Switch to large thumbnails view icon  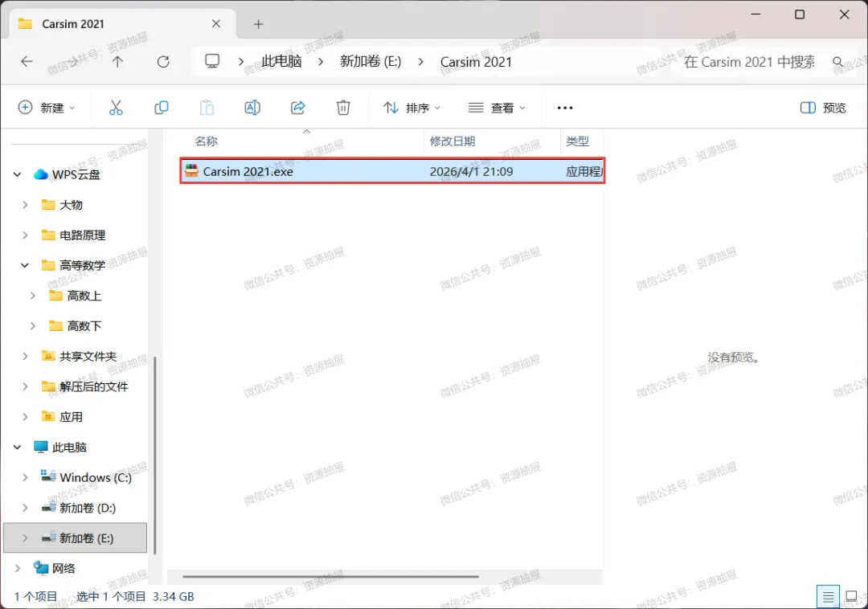[x=851, y=597]
